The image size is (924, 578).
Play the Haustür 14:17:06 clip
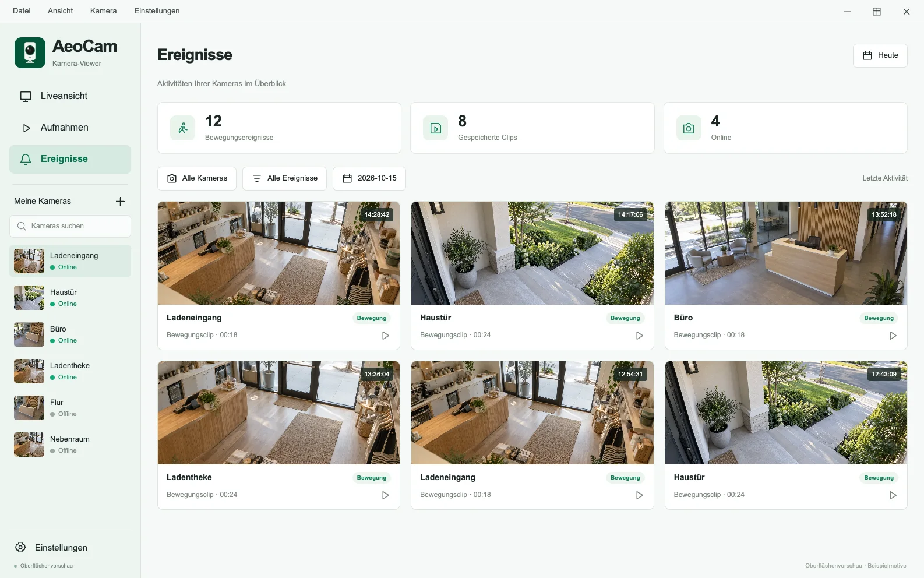pyautogui.click(x=639, y=336)
